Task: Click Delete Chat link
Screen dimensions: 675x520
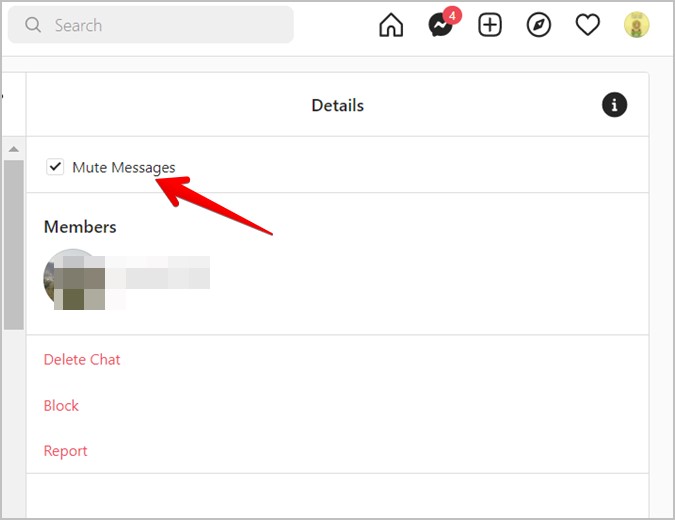Action: click(82, 359)
